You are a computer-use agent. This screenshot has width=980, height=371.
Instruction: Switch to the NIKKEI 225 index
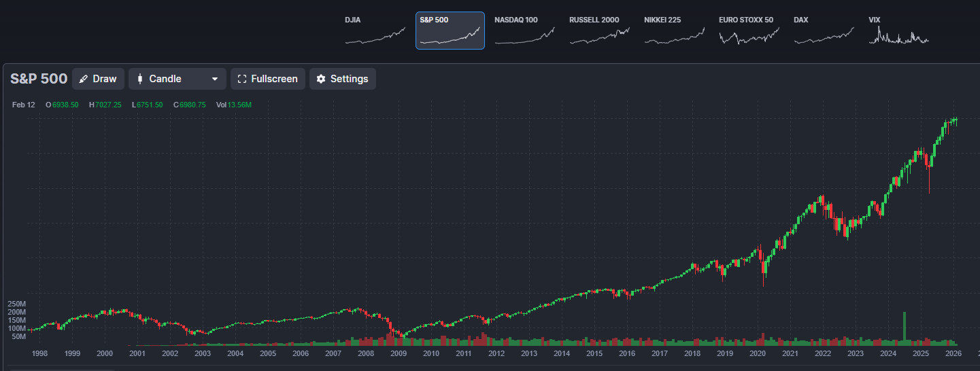tap(675, 31)
